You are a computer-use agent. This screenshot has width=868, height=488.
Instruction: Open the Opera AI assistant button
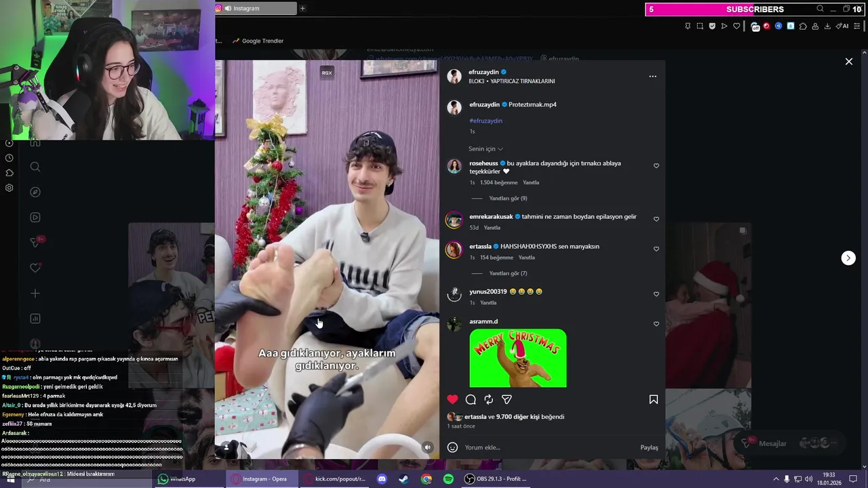coord(842,26)
